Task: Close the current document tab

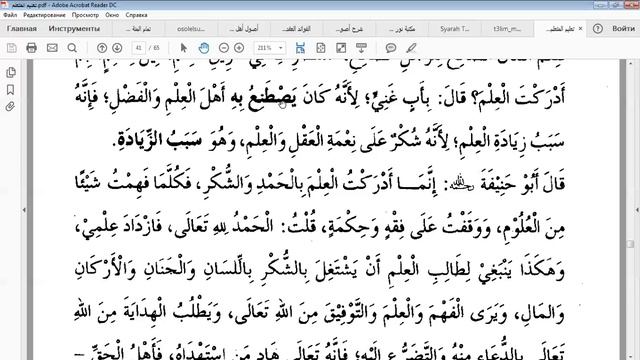Action: tap(580, 29)
